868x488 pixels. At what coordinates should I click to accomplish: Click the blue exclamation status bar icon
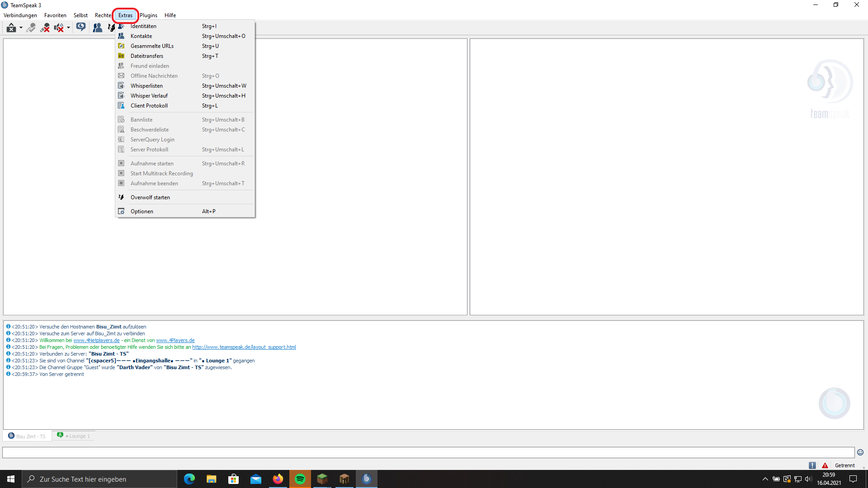click(x=812, y=465)
